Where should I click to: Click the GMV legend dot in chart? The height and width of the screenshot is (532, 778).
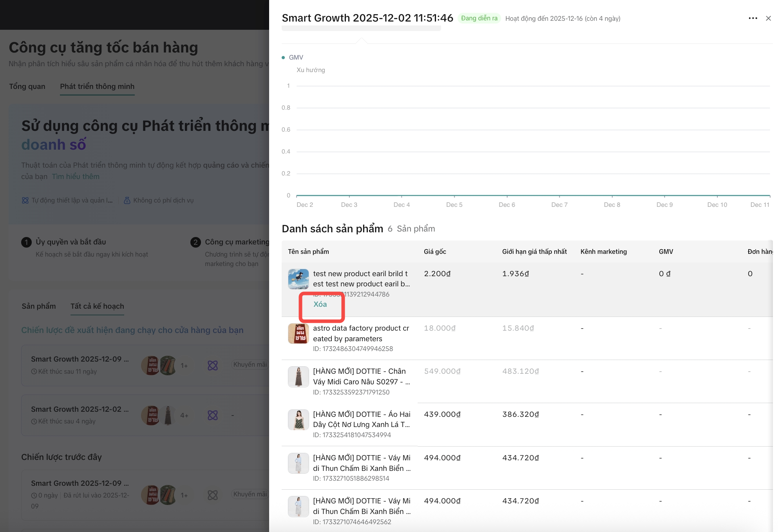(x=283, y=58)
